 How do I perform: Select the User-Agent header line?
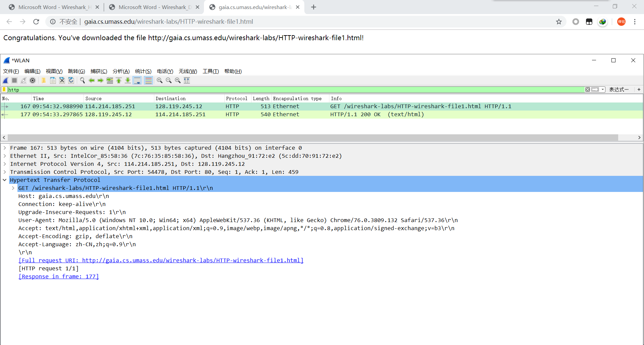click(x=238, y=220)
